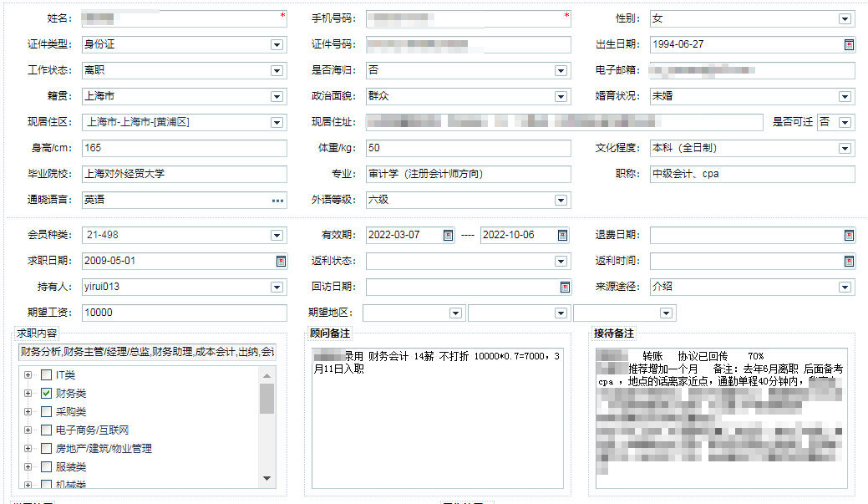This screenshot has height=504, width=868.
Task: Check the 房地产/建筑/物业管理 checkbox
Action: click(x=47, y=448)
